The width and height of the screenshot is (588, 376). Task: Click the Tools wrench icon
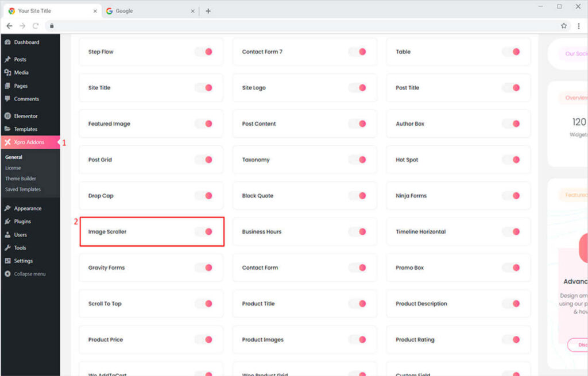point(7,248)
